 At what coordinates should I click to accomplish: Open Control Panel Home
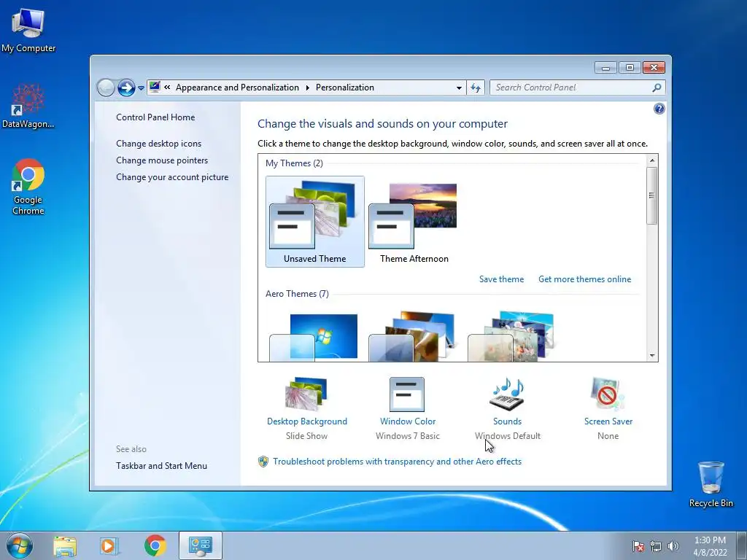tap(155, 117)
